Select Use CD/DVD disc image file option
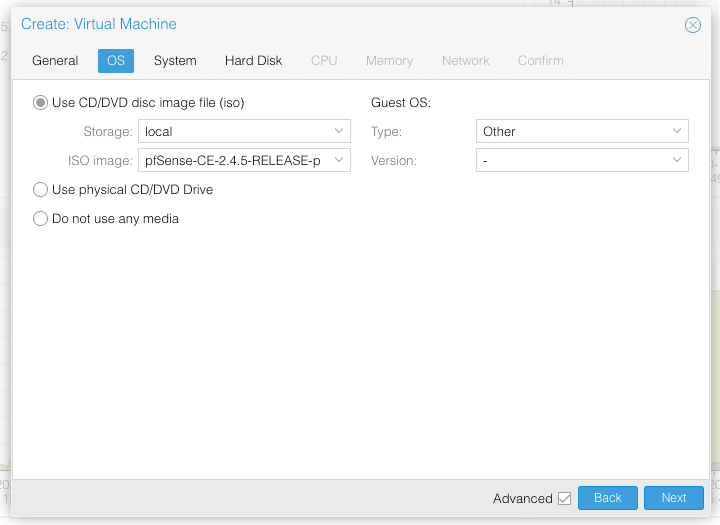Viewport: 720px width, 525px height. pyautogui.click(x=41, y=102)
